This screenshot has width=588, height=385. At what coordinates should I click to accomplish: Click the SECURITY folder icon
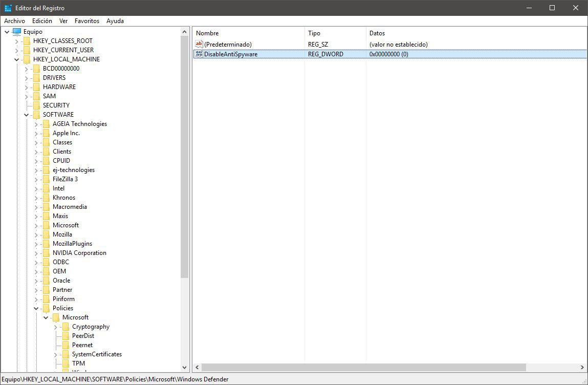(37, 105)
